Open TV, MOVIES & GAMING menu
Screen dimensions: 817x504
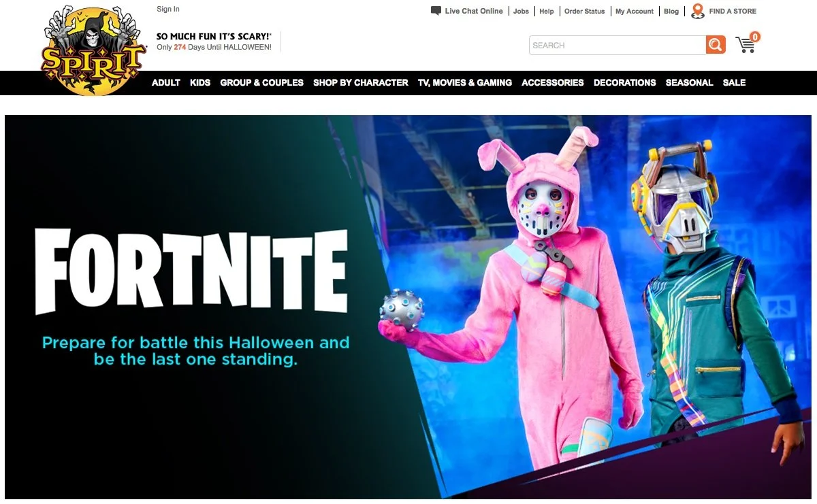(x=465, y=82)
